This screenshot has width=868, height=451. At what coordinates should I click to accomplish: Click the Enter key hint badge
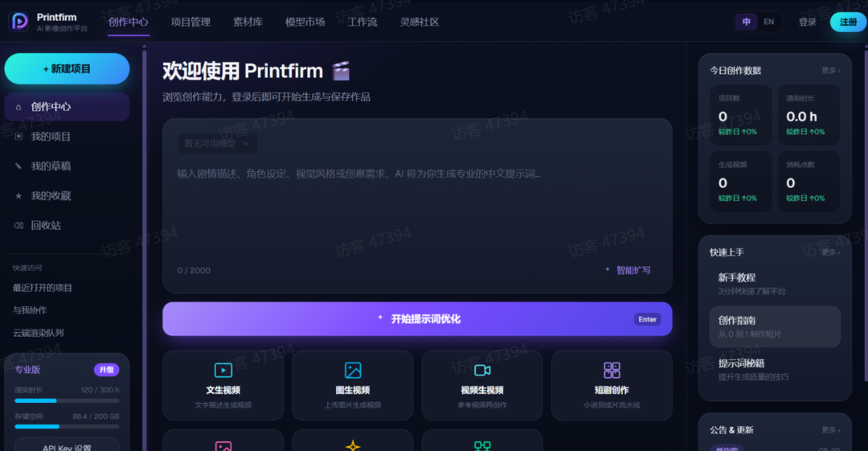tap(647, 319)
